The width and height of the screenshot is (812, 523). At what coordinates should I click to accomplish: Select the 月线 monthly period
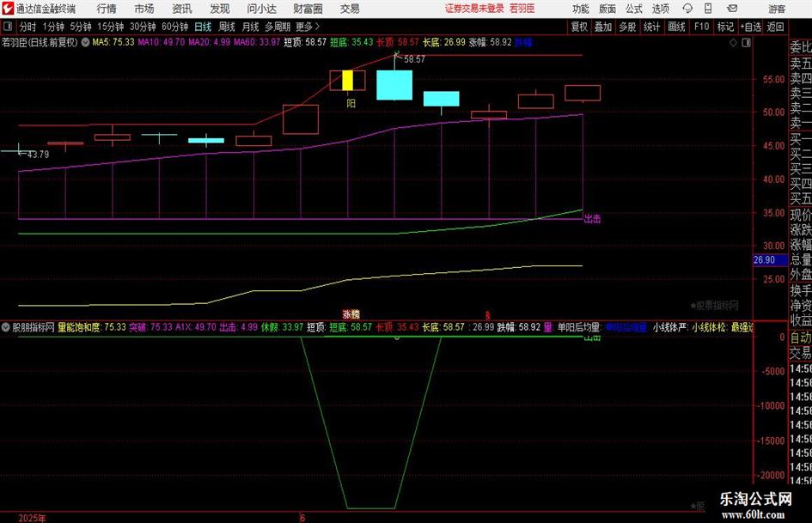pos(251,27)
